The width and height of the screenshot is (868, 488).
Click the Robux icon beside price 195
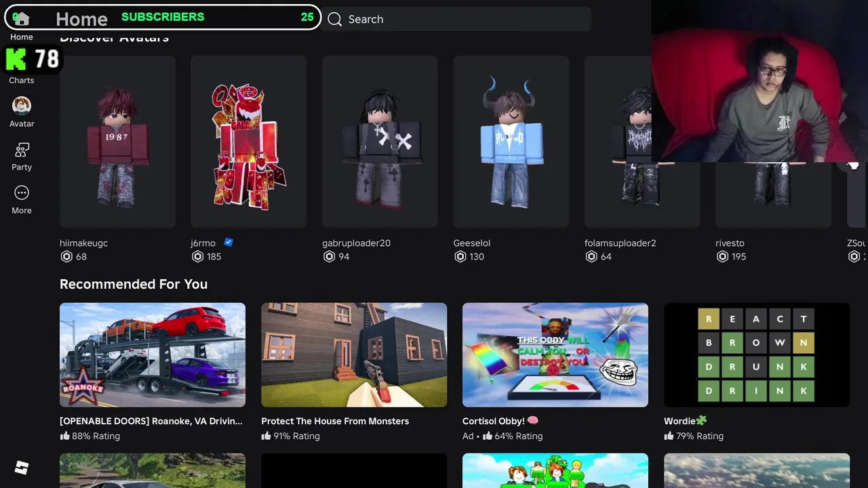click(722, 256)
